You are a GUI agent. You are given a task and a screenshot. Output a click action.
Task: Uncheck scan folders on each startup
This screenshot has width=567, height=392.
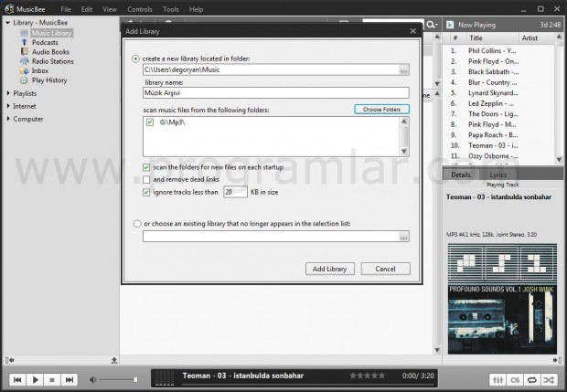click(x=147, y=168)
